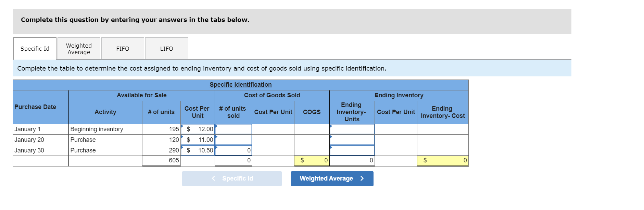The height and width of the screenshot is (210, 644).
Task: Click the Ending Inventory- Cost column header
Action: 443,112
